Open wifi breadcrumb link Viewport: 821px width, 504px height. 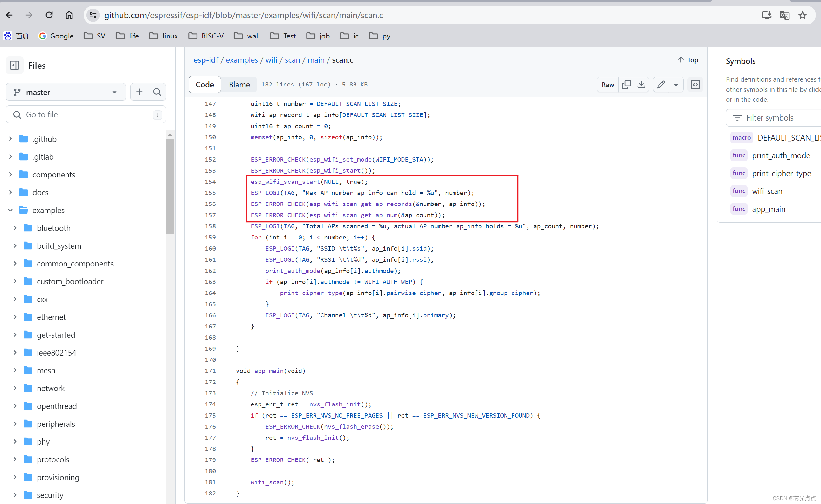[x=271, y=60]
